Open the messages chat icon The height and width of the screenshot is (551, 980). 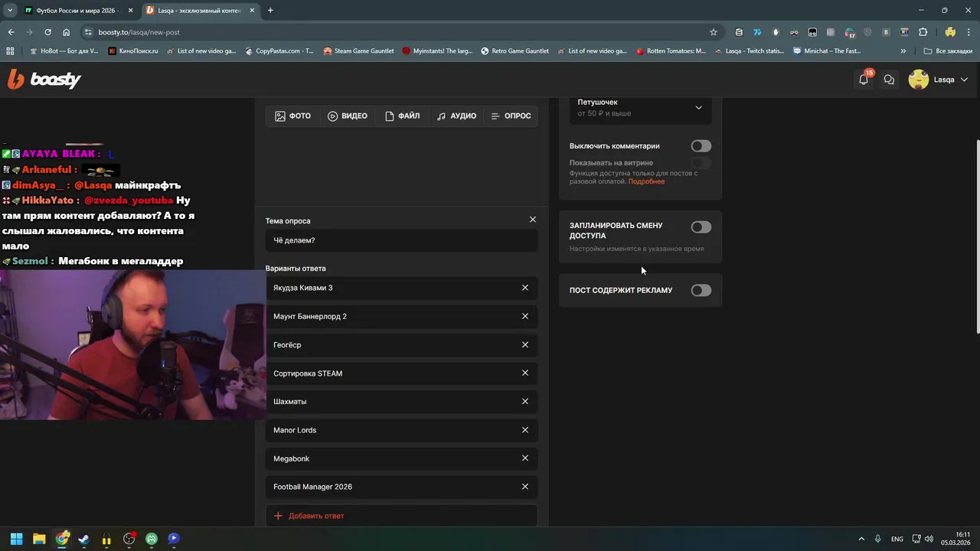click(x=889, y=80)
